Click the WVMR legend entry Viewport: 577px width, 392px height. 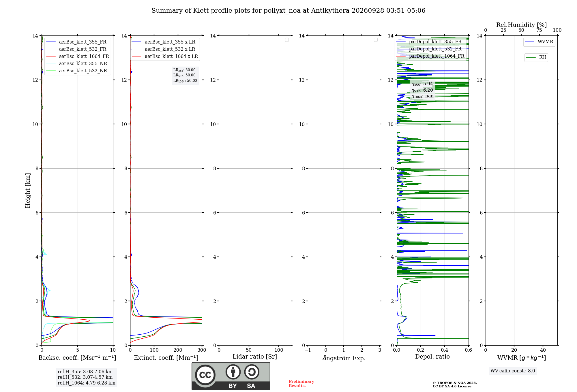[539, 42]
